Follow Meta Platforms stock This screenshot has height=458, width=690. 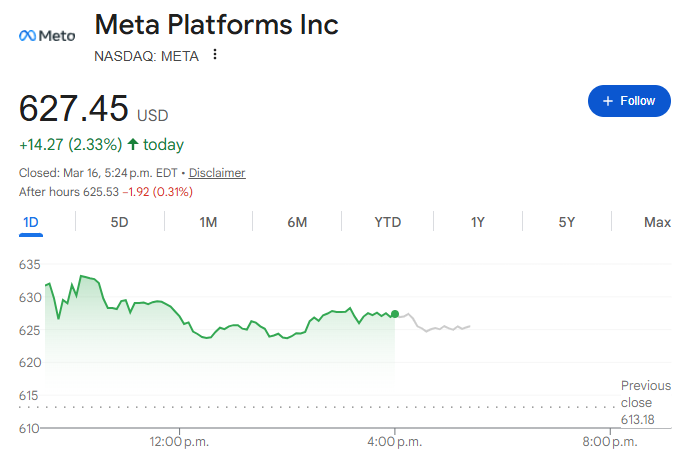point(629,101)
